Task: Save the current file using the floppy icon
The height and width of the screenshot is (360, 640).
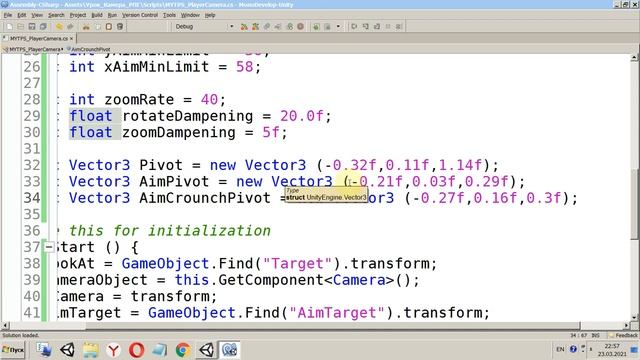Action: pos(31,27)
